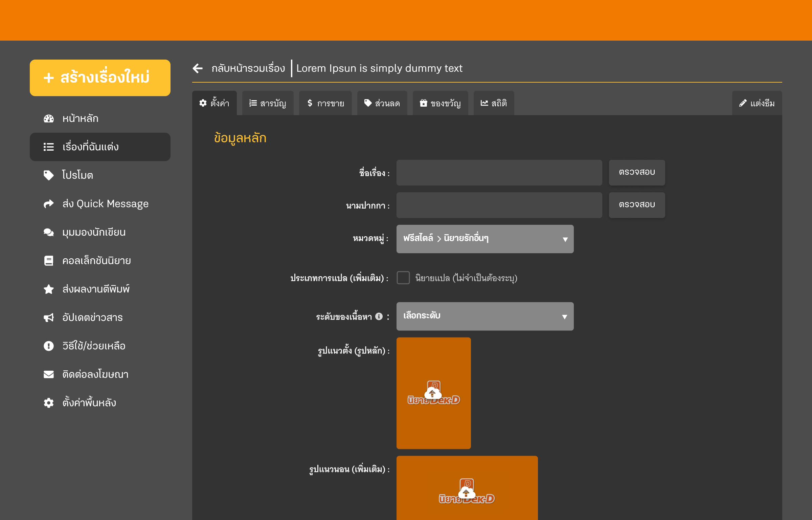Open คอลเล็กชันนิยาย in sidebar
Image resolution: width=812 pixels, height=520 pixels.
tap(100, 261)
